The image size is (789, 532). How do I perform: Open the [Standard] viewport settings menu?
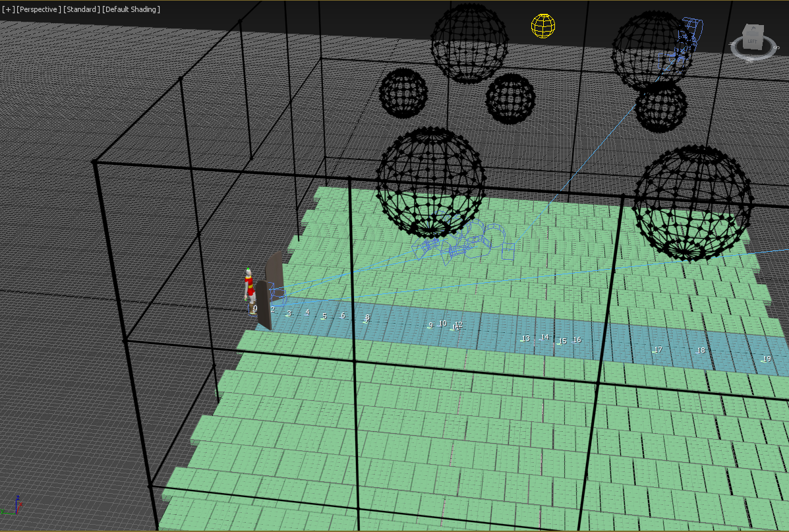82,9
